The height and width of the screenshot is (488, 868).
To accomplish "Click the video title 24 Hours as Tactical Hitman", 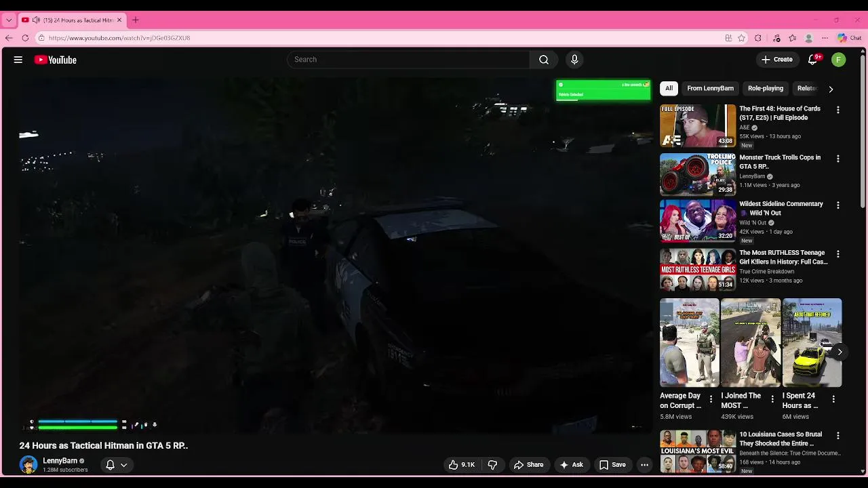I will click(104, 445).
